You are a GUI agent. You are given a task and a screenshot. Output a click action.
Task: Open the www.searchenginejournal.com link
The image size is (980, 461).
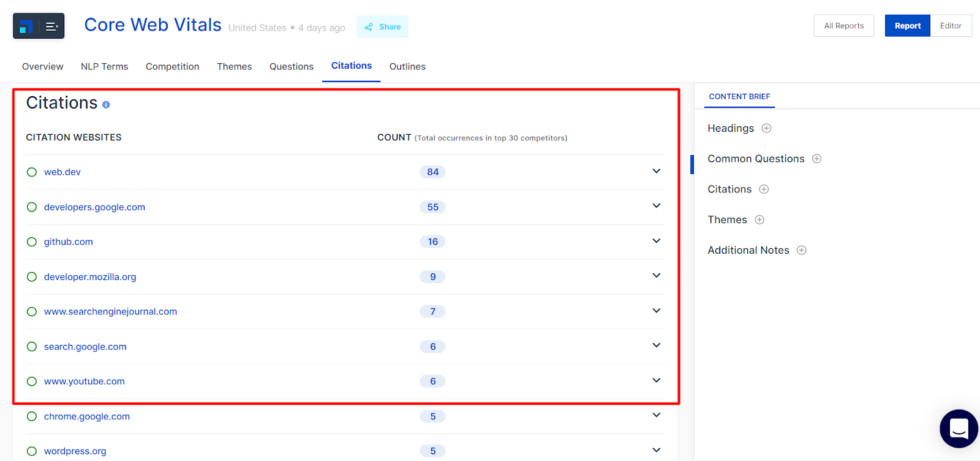click(111, 311)
